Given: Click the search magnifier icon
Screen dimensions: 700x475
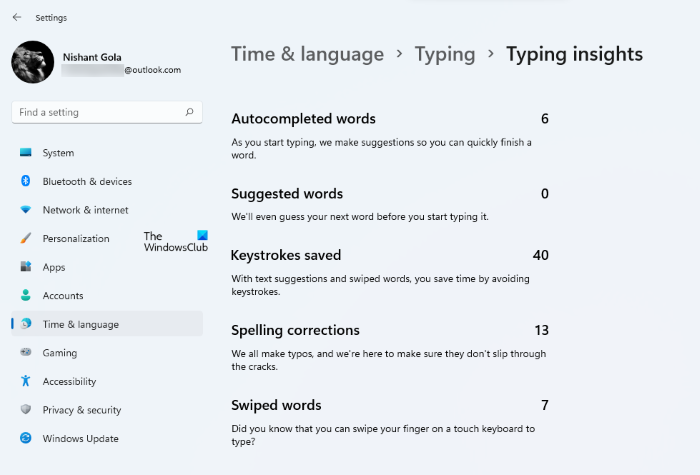Looking at the screenshot, I should point(189,112).
